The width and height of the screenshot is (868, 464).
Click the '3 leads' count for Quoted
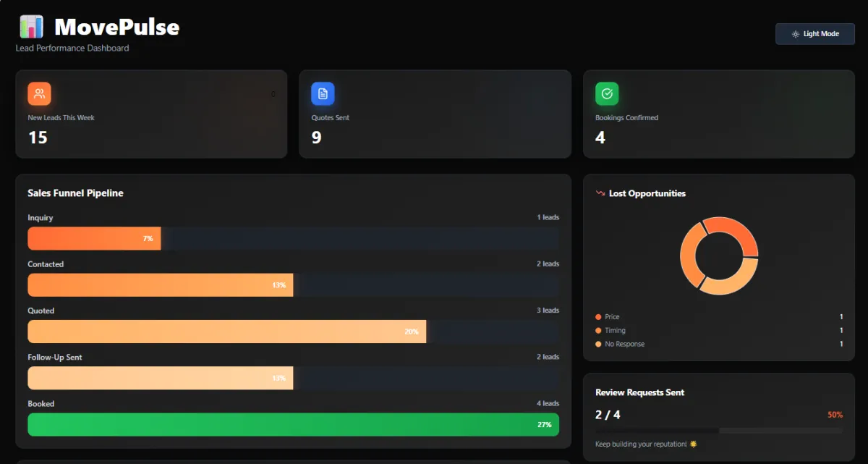[x=548, y=311]
